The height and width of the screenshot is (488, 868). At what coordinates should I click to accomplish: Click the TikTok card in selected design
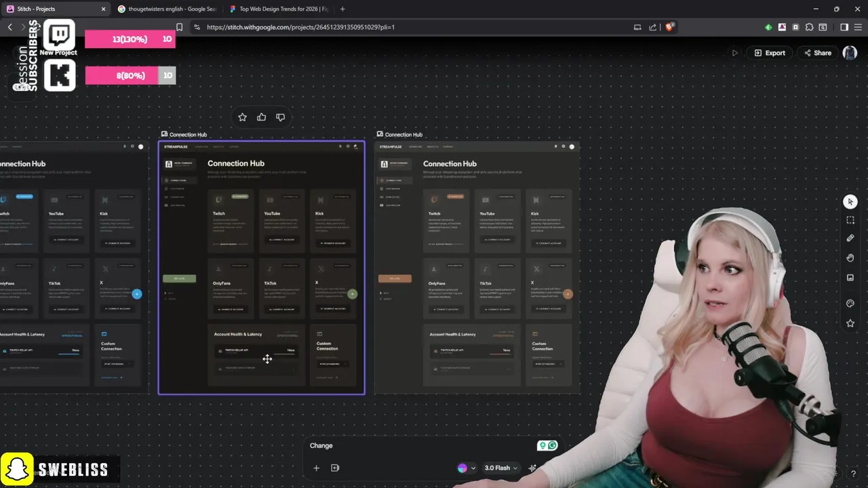click(281, 288)
